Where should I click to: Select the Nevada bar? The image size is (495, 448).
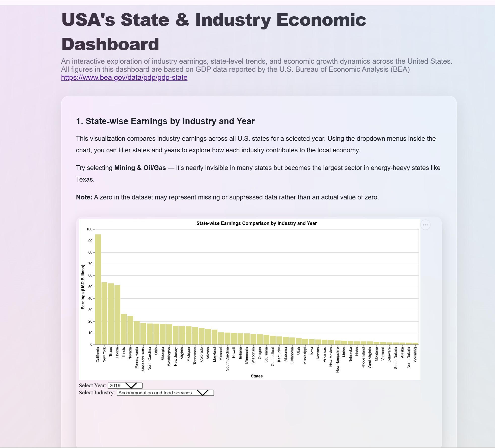(x=130, y=330)
